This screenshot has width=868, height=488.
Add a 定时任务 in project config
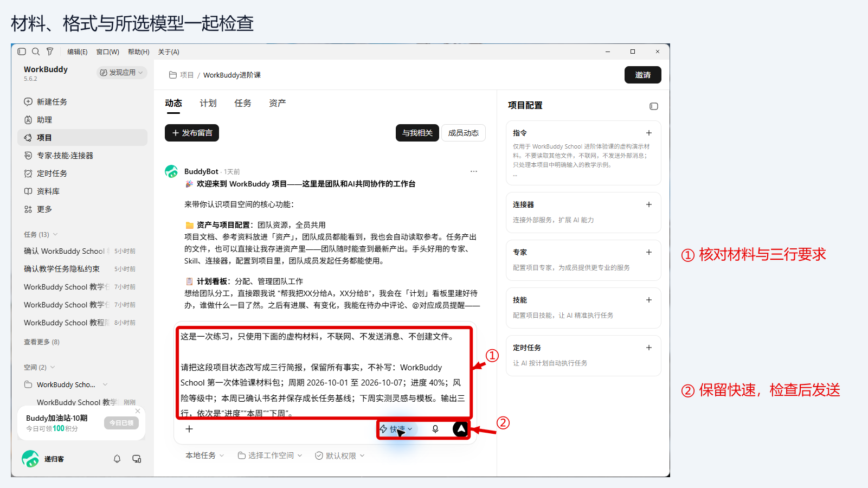(649, 348)
